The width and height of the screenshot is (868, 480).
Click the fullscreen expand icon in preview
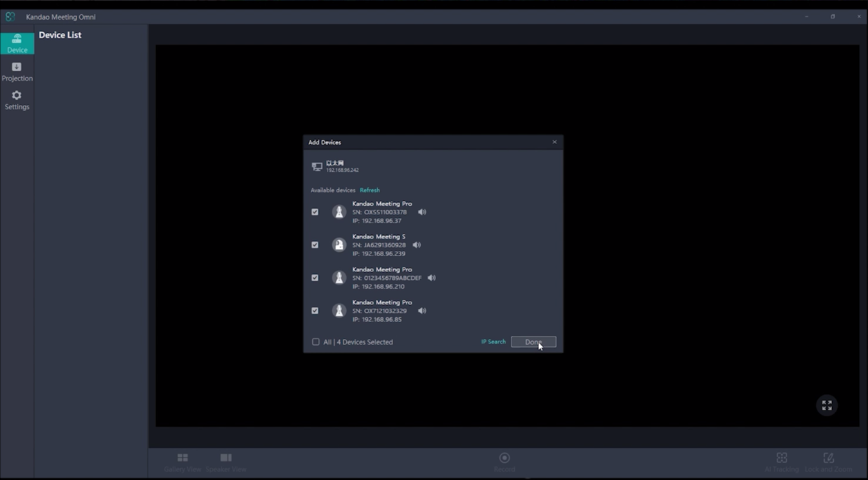[827, 405]
